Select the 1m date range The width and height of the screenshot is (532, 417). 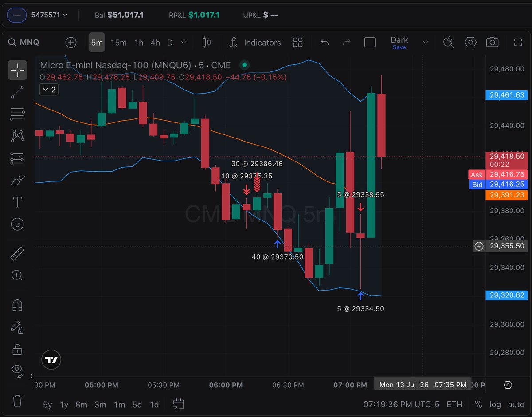pyautogui.click(x=119, y=405)
